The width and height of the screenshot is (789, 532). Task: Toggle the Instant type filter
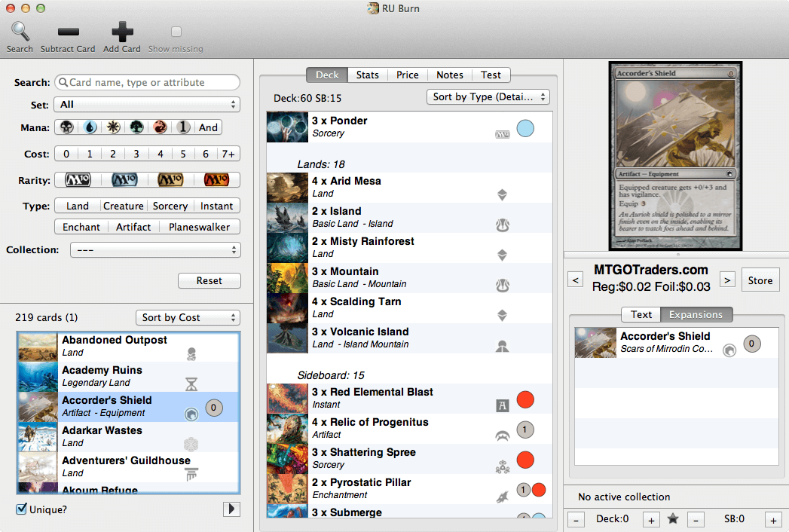217,206
